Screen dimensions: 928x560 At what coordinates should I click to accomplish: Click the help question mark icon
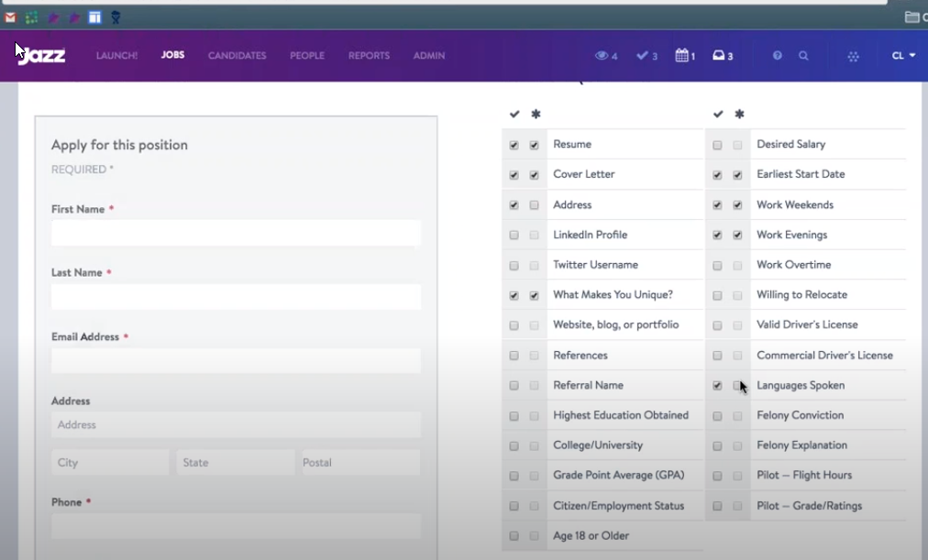(x=778, y=56)
